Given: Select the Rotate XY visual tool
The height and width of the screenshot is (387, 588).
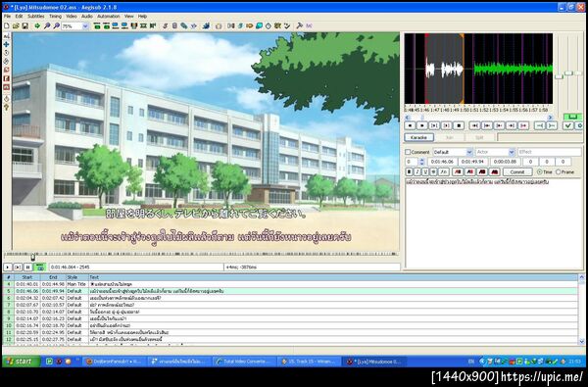Looking at the screenshot, I should 7,61.
